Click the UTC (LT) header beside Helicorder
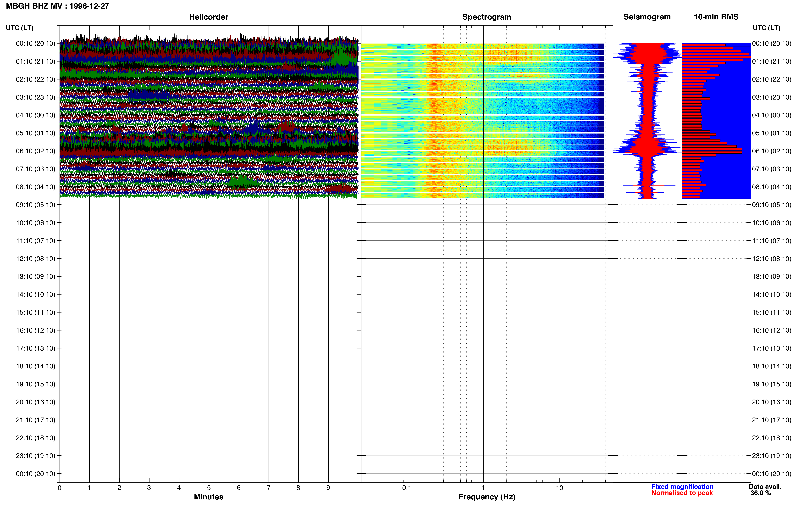Screen dimensions: 812x508 [20, 28]
